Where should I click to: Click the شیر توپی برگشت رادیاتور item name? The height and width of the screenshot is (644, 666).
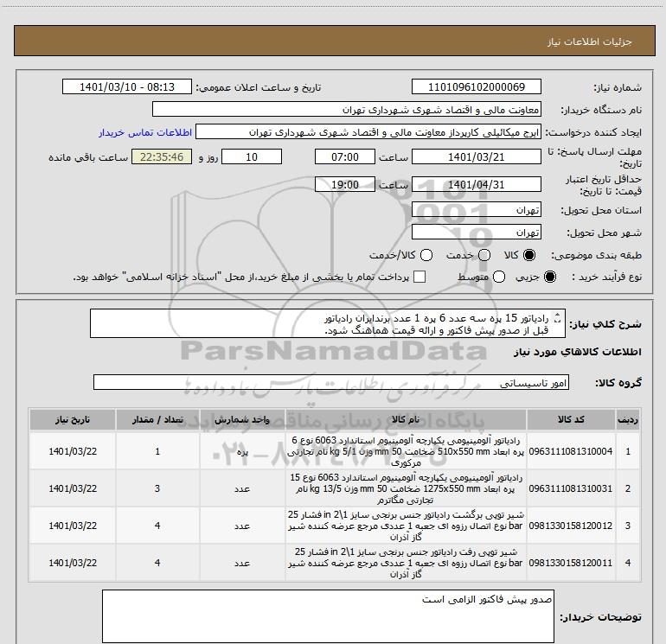pyautogui.click(x=406, y=526)
